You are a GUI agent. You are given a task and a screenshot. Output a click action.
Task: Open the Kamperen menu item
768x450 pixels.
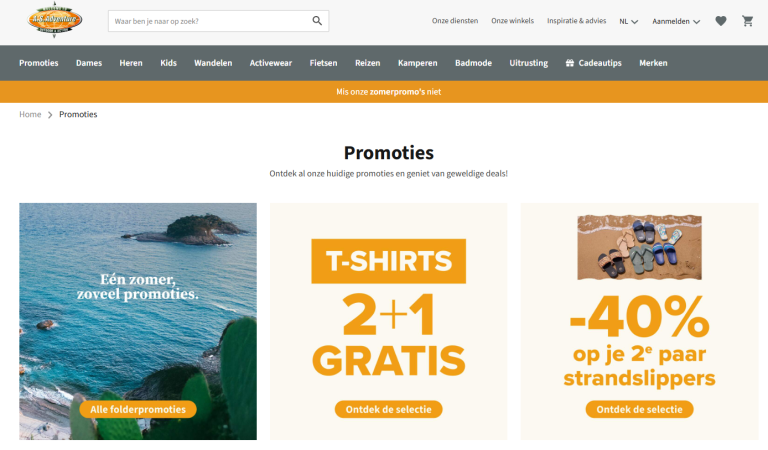coord(417,63)
